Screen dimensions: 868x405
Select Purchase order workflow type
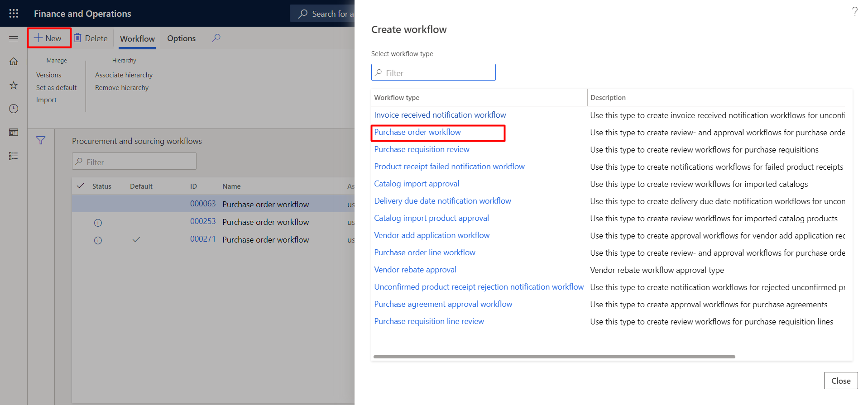417,132
